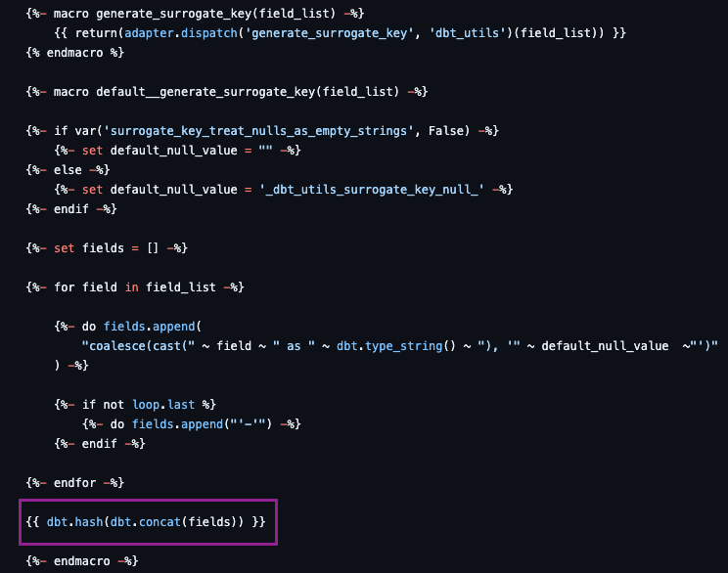
Task: Click the empty string default_null_value assignment
Action: pyautogui.click(x=177, y=151)
